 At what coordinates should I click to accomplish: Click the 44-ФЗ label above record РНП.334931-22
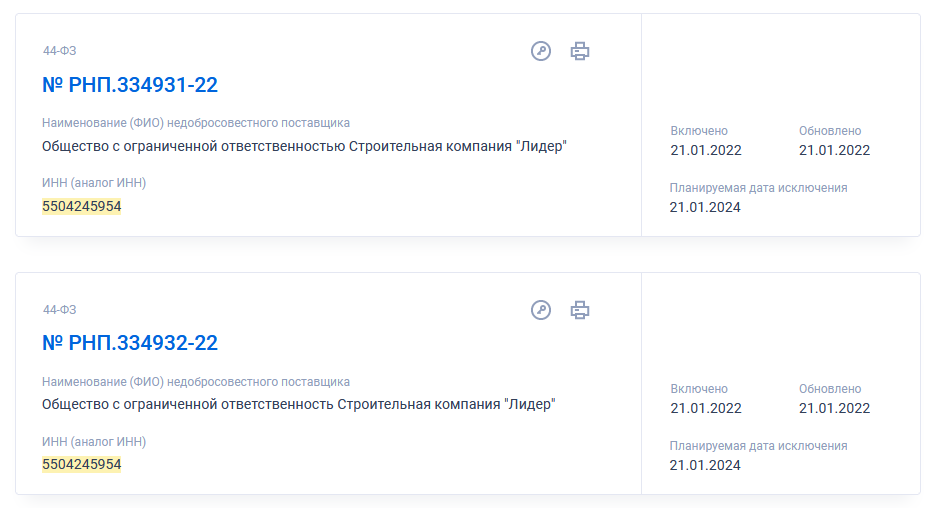pyautogui.click(x=59, y=51)
